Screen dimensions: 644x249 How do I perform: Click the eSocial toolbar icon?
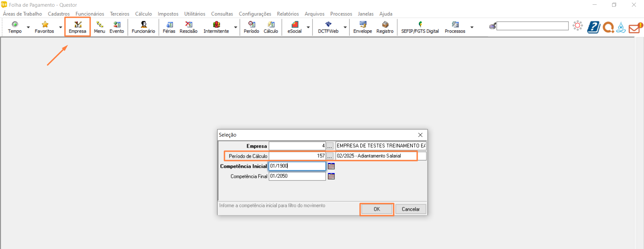(294, 27)
